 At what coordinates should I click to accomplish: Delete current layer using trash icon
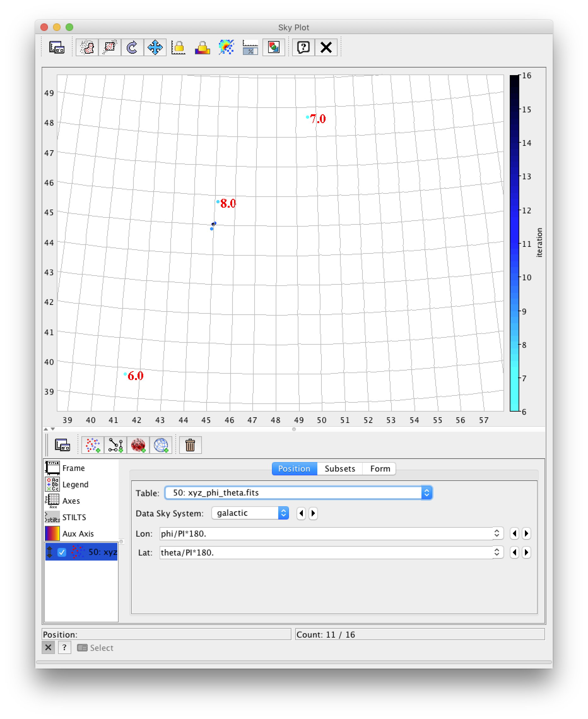[190, 445]
